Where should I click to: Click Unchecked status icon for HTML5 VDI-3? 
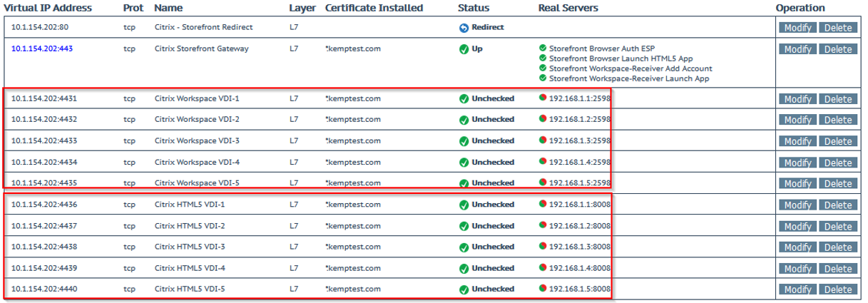(x=464, y=247)
